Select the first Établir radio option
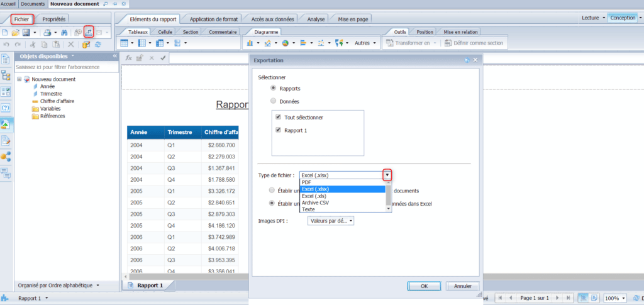 (x=272, y=191)
